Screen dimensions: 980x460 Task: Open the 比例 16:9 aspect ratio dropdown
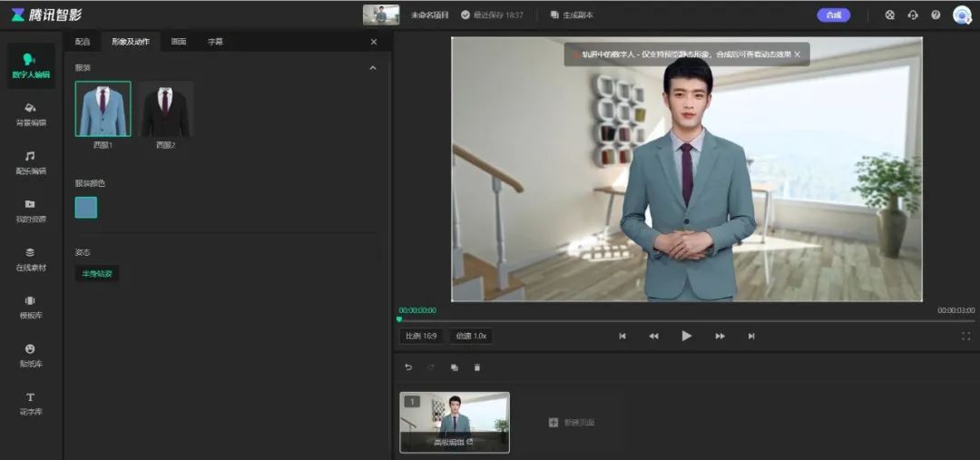point(421,336)
